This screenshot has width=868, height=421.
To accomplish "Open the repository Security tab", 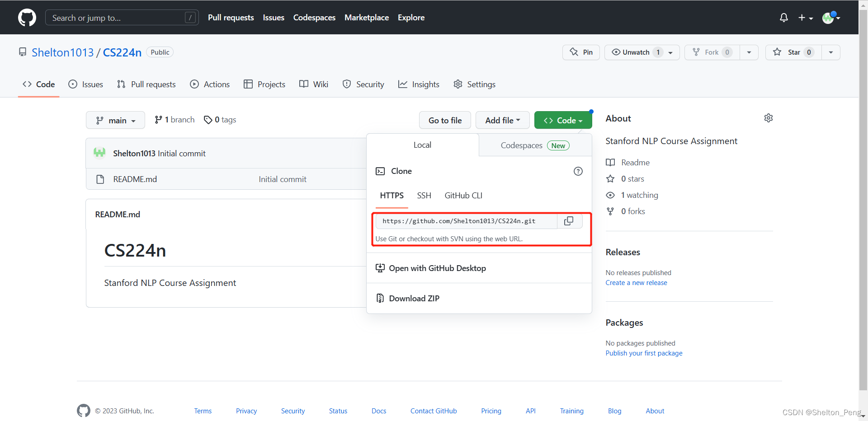I will coord(363,84).
